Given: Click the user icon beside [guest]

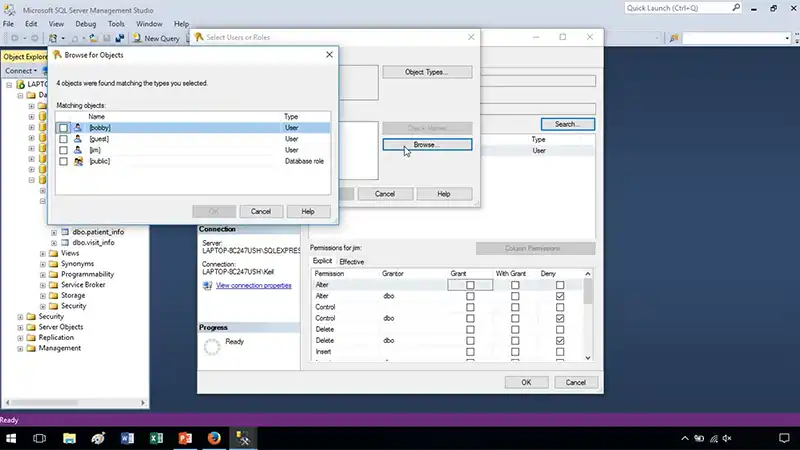Looking at the screenshot, I should click(x=78, y=139).
